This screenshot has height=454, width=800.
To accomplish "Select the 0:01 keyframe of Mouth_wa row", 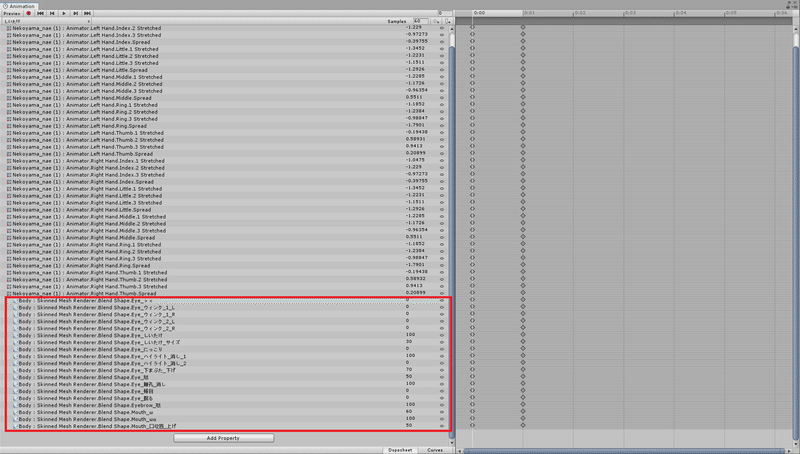I will pyautogui.click(x=523, y=418).
